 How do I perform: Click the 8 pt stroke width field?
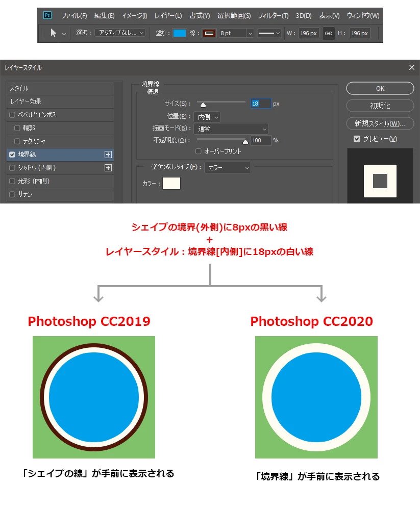click(233, 33)
